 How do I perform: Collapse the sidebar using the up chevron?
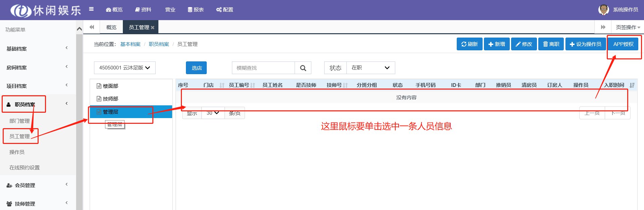tap(80, 29)
